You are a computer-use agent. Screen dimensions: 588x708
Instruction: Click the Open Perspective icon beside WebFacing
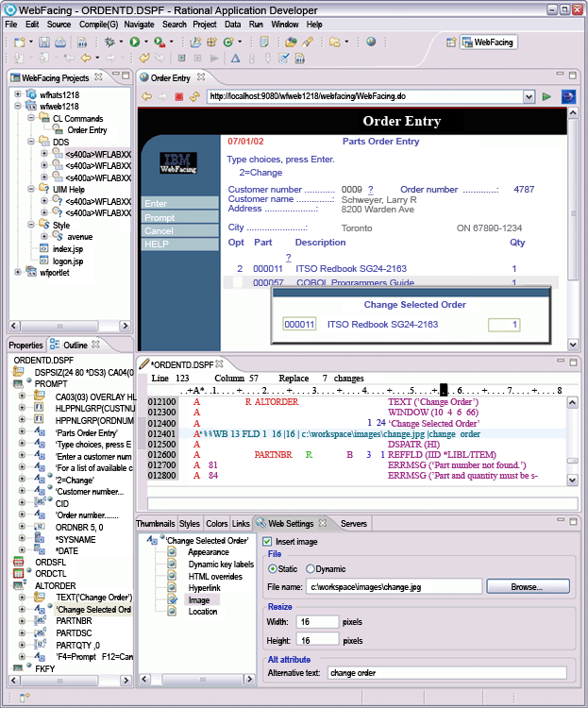[451, 42]
